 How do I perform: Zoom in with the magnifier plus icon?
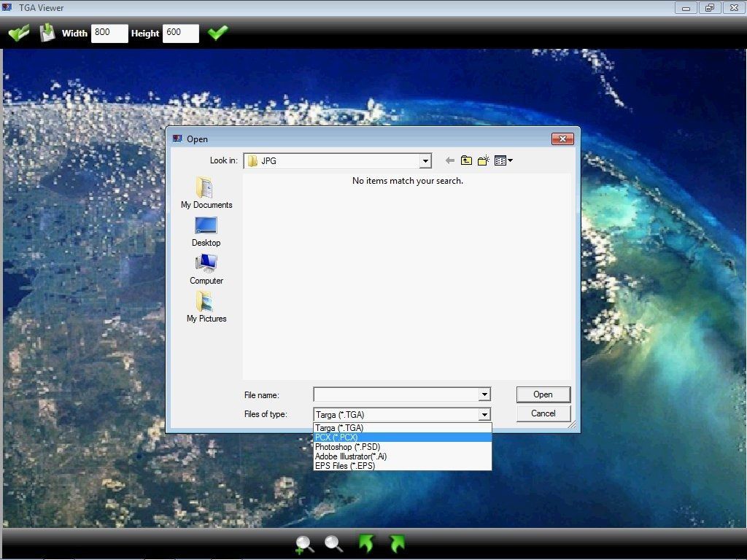[304, 543]
